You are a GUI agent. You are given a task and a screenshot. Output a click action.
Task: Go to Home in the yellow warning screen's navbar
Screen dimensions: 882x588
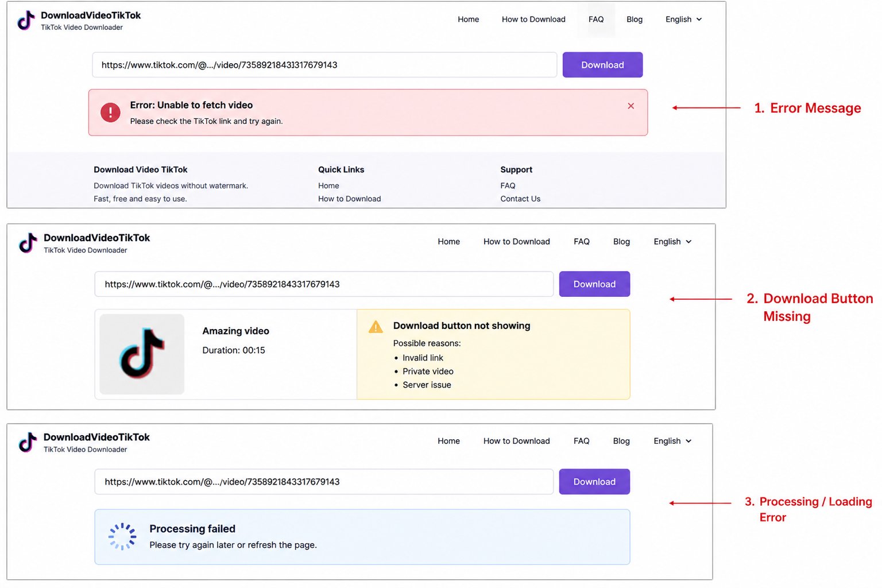pos(449,242)
